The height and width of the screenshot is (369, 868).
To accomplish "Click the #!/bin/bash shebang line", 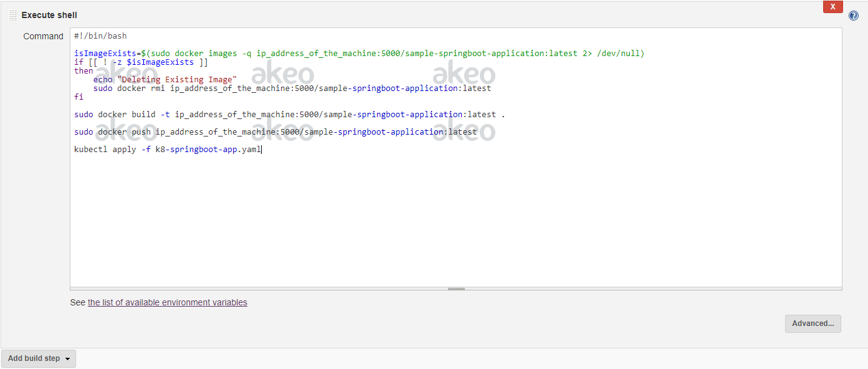I will click(100, 36).
